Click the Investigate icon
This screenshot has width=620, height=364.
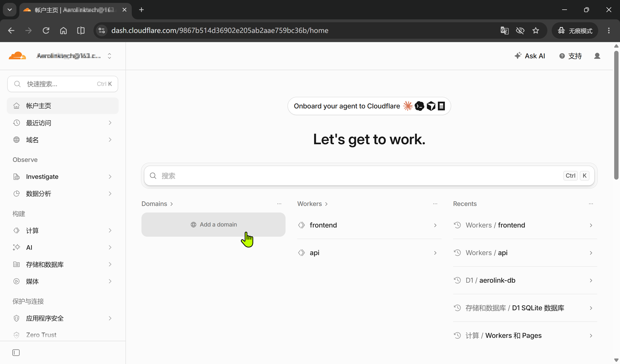[x=16, y=177]
